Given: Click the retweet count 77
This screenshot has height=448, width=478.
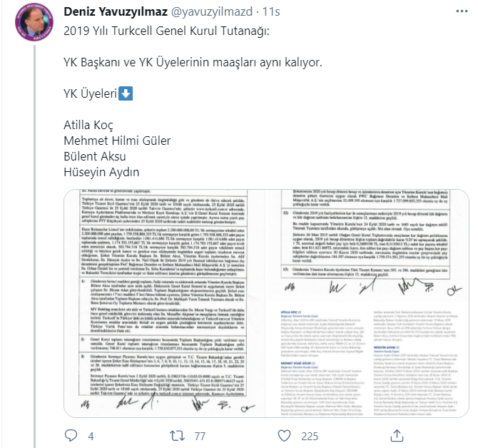Looking at the screenshot, I should coord(200,437).
